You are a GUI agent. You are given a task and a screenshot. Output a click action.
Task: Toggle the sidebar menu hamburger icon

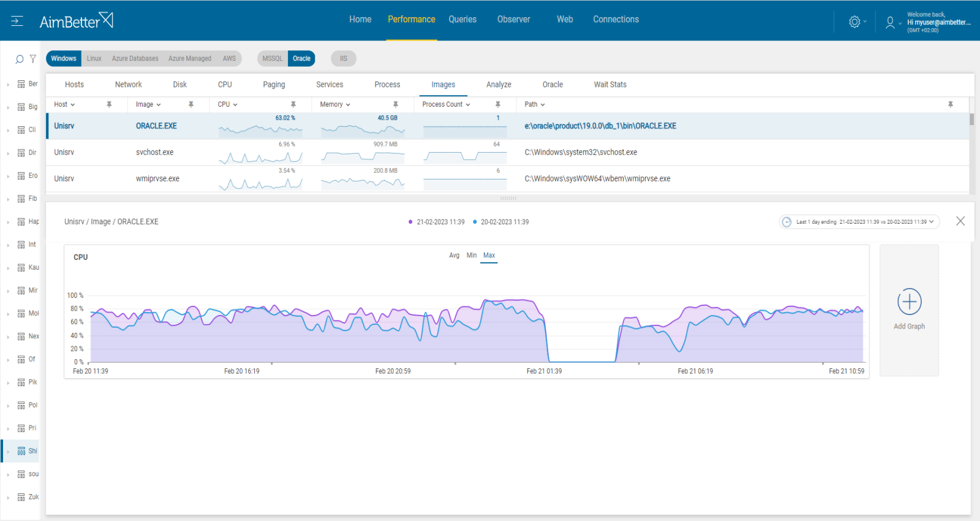[17, 21]
